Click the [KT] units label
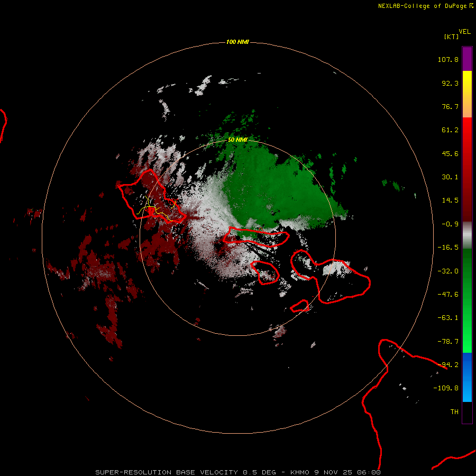Image resolution: width=476 pixels, height=476 pixels. pyautogui.click(x=451, y=36)
